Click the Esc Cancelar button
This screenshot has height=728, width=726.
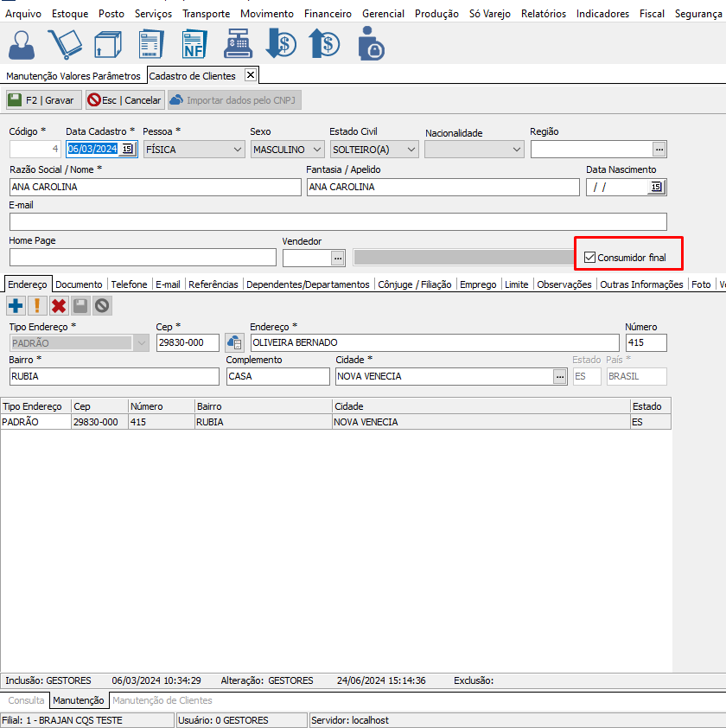click(124, 100)
